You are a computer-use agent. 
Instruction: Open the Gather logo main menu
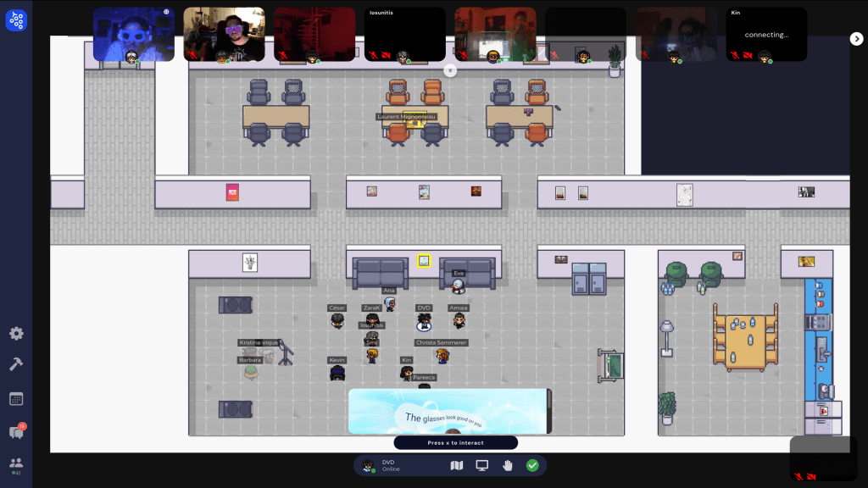click(x=16, y=21)
